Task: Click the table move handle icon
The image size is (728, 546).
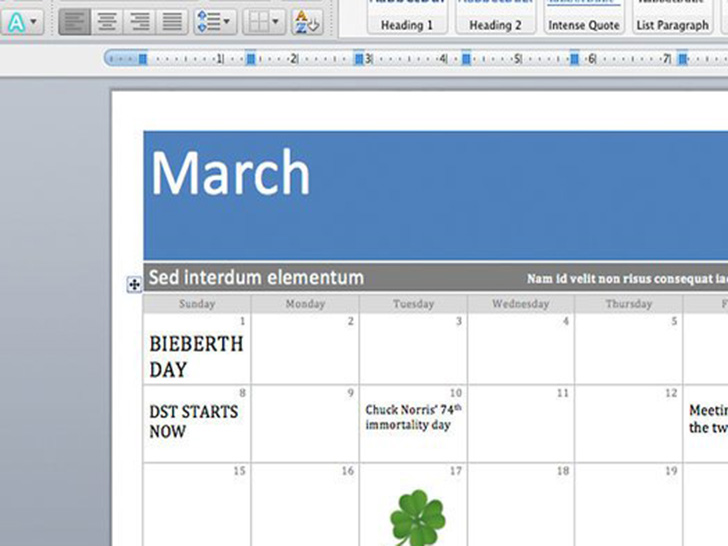Action: (134, 284)
